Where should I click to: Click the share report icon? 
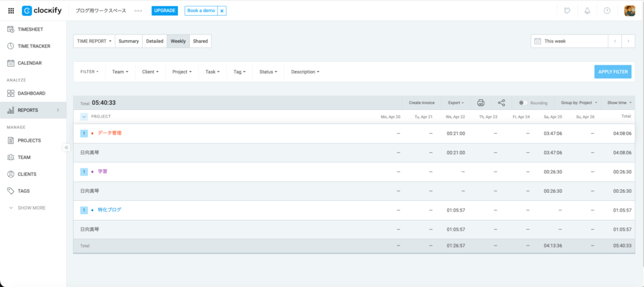pyautogui.click(x=501, y=102)
